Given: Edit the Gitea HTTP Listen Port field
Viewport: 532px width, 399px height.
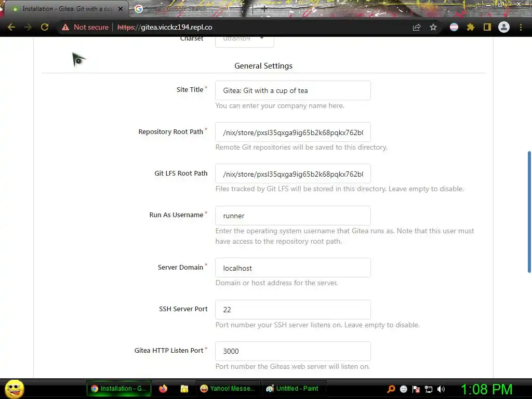Looking at the screenshot, I should pyautogui.click(x=293, y=351).
